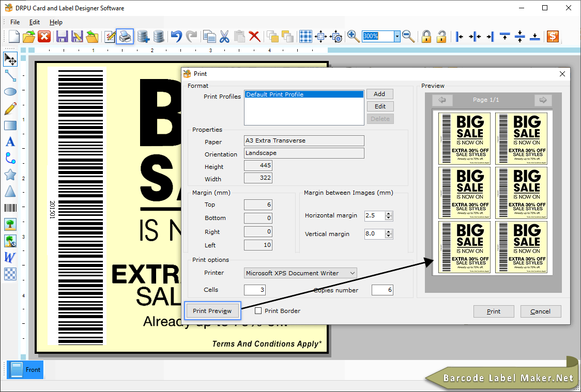The width and height of the screenshot is (581, 392).
Task: Click the Cells input field
Action: pyautogui.click(x=254, y=290)
